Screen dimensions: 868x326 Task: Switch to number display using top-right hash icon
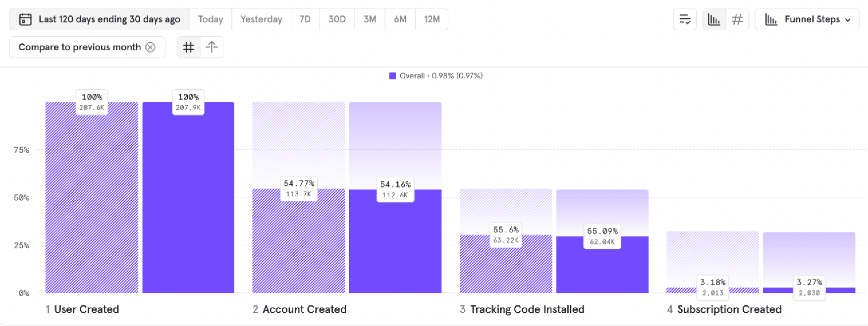(737, 19)
